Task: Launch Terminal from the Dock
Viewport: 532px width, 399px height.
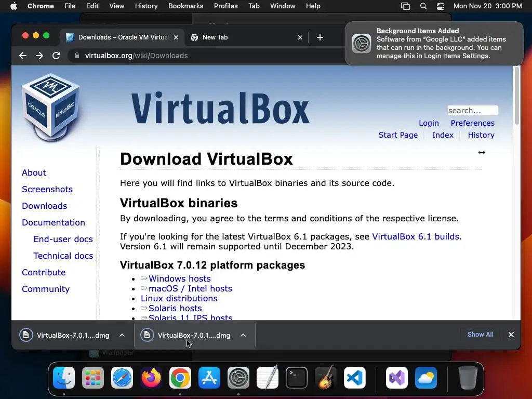Action: click(297, 378)
